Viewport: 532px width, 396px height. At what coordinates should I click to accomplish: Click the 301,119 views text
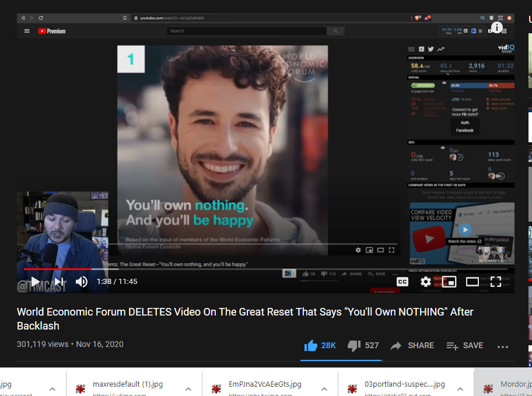coord(43,344)
